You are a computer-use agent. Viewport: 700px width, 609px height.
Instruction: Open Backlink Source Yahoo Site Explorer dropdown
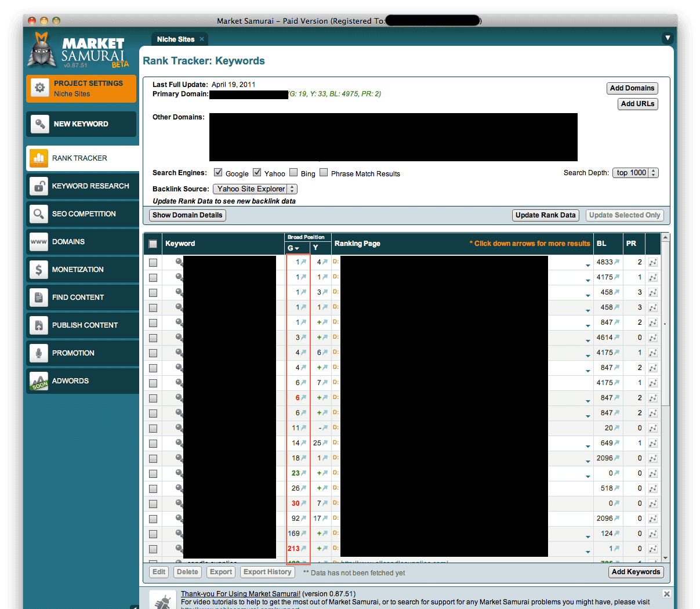[x=255, y=189]
